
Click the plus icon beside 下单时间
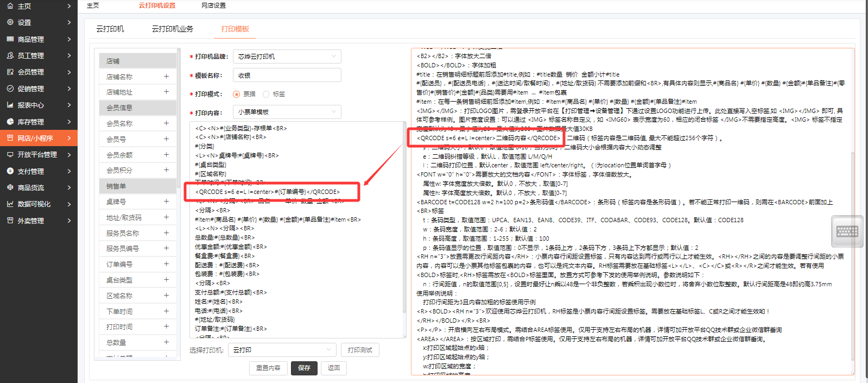[x=166, y=311]
